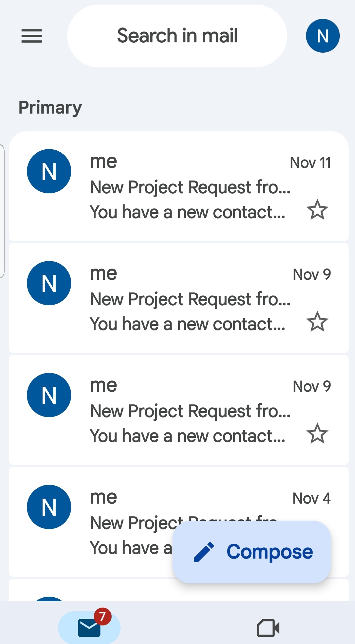The image size is (355, 644).
Task: Star the second Nov 9 email
Action: [x=317, y=433]
